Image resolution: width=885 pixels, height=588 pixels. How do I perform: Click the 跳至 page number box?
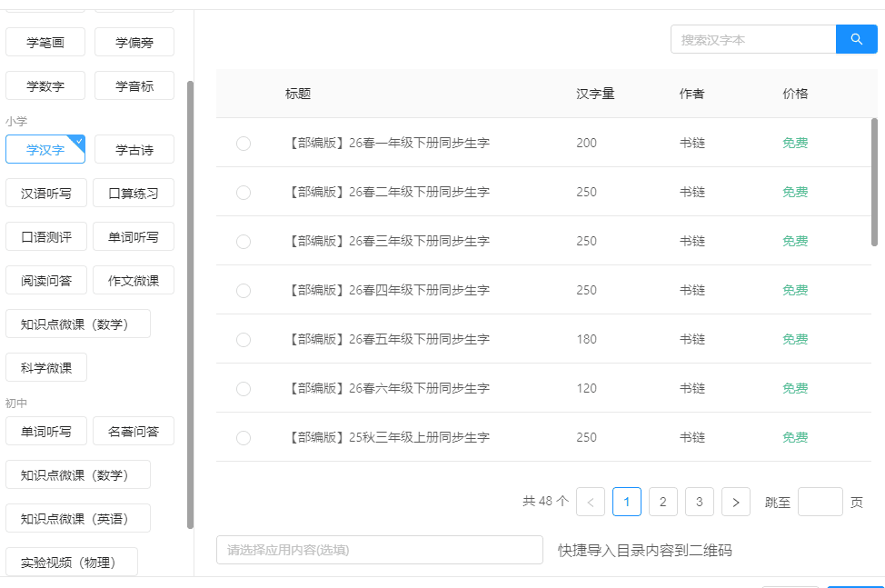(820, 501)
